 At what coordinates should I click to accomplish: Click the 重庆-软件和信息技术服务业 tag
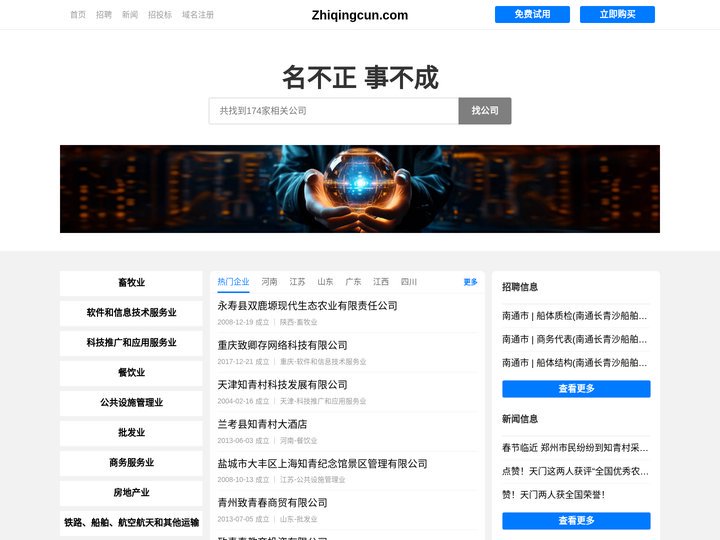pyautogui.click(x=323, y=362)
